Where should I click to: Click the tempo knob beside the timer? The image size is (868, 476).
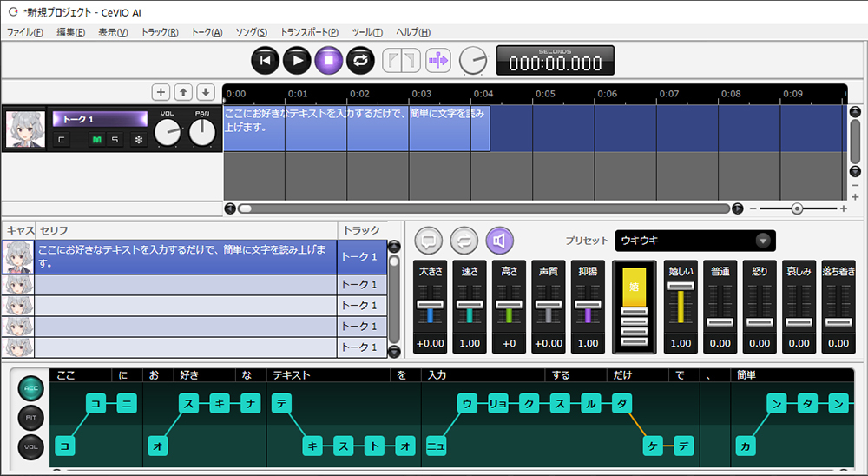[x=473, y=61]
